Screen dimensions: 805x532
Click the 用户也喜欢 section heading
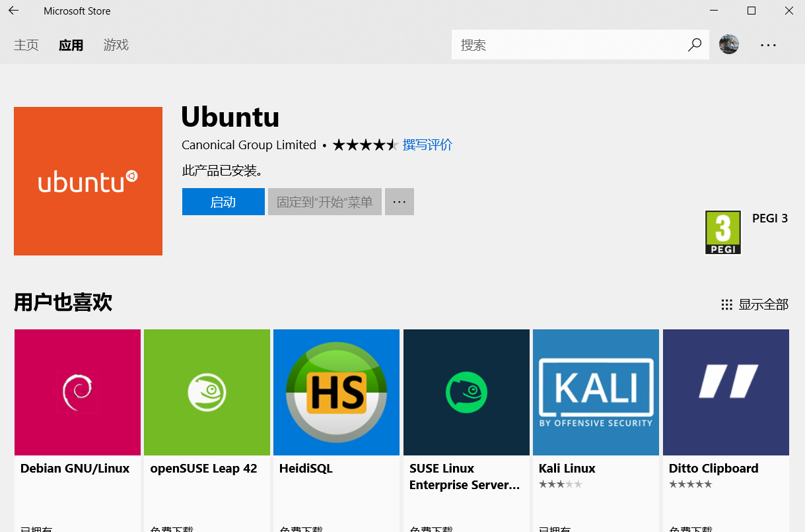coord(63,303)
